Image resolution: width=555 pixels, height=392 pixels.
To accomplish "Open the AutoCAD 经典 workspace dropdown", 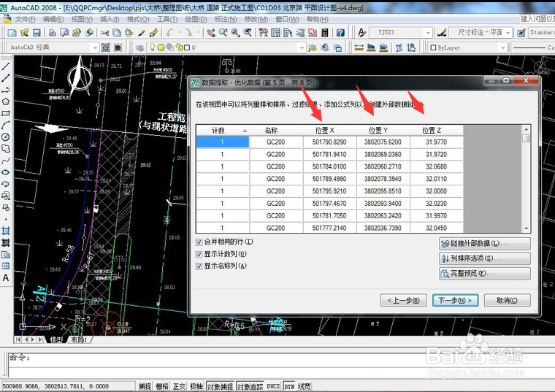I will point(94,47).
